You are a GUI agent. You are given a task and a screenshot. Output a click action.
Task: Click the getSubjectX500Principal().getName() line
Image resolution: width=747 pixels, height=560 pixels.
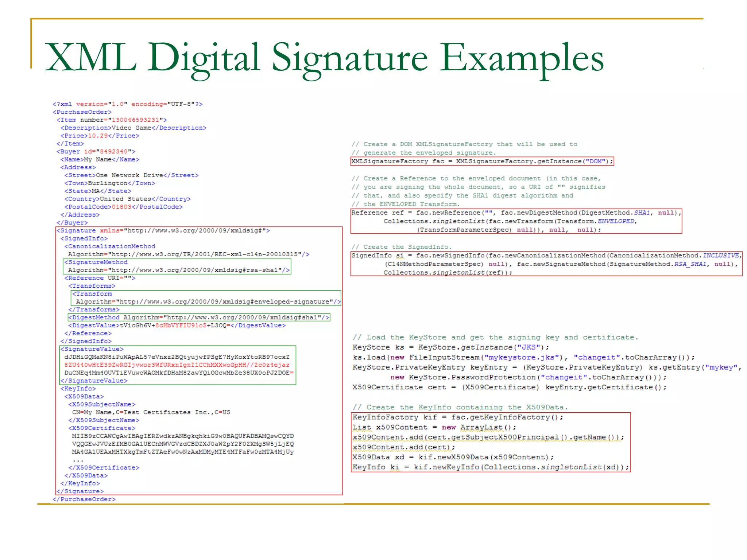click(488, 437)
